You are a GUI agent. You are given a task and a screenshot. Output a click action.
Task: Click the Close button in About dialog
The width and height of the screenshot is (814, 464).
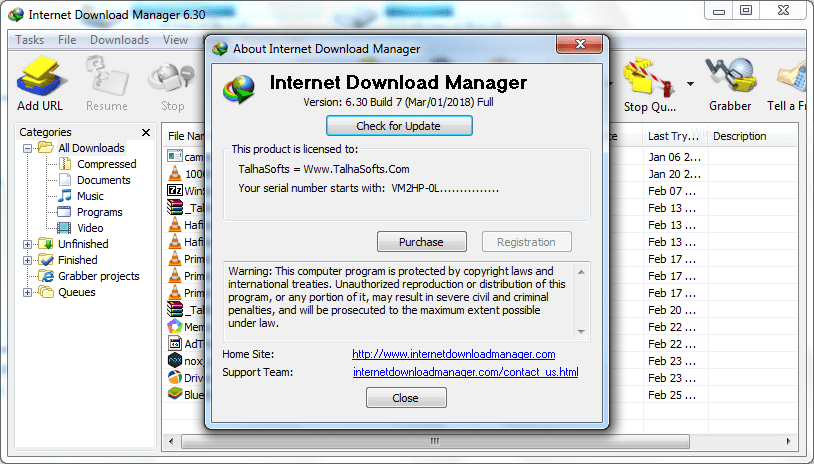pos(406,398)
